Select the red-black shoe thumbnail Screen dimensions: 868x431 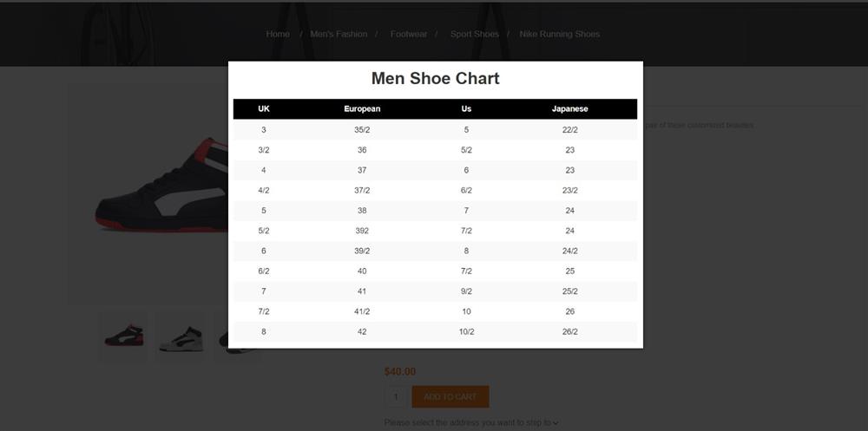click(x=123, y=336)
